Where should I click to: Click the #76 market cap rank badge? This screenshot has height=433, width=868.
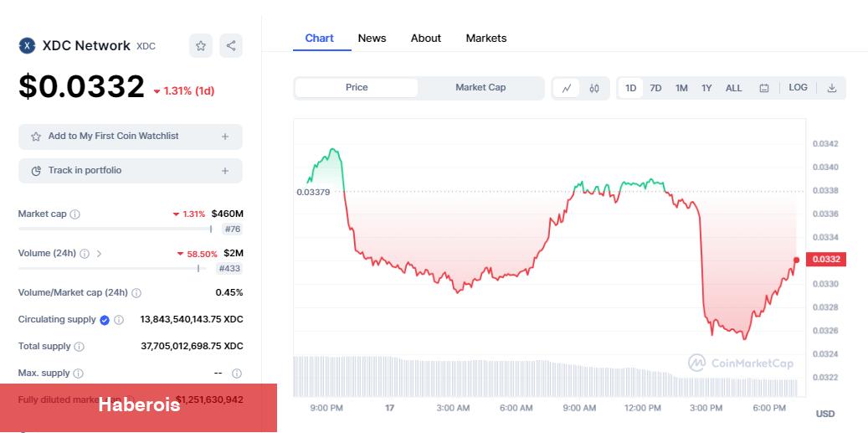coord(233,229)
